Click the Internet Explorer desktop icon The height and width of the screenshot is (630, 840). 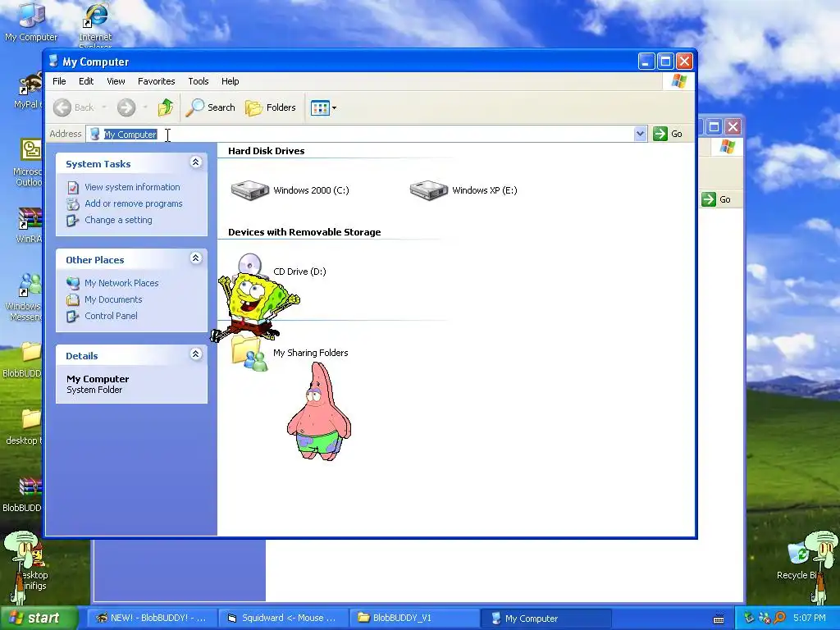click(95, 24)
